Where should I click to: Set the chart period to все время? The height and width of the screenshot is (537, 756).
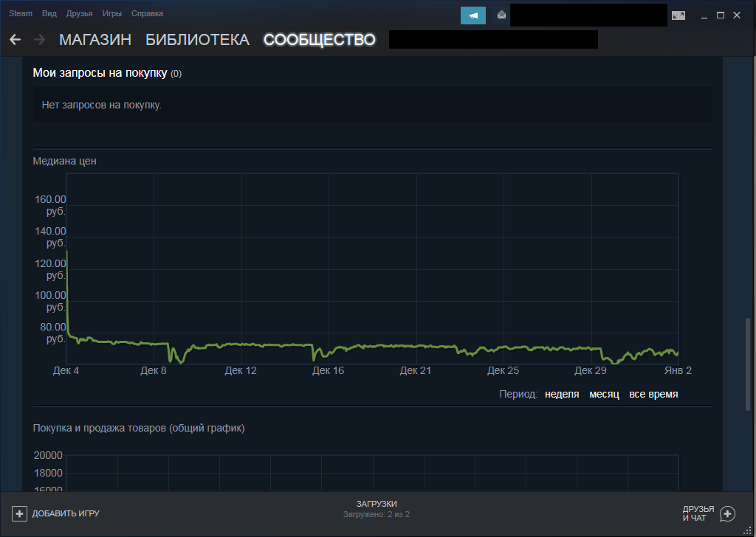tap(653, 394)
